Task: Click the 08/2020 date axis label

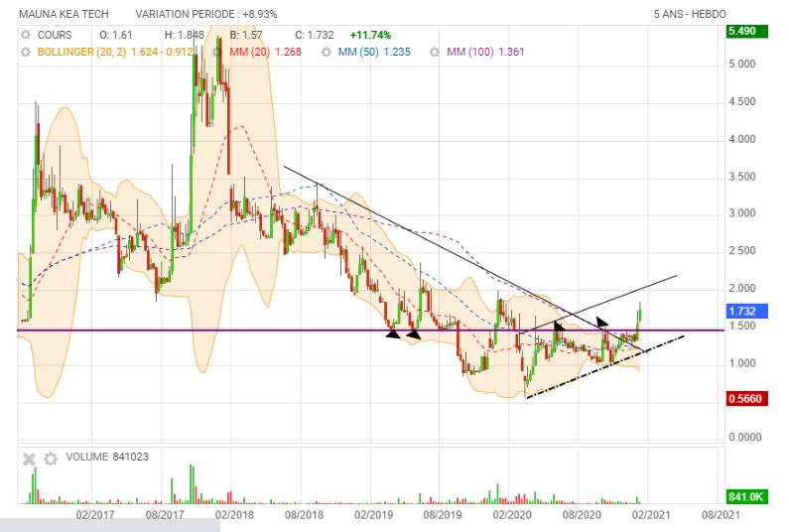Action: [582, 515]
